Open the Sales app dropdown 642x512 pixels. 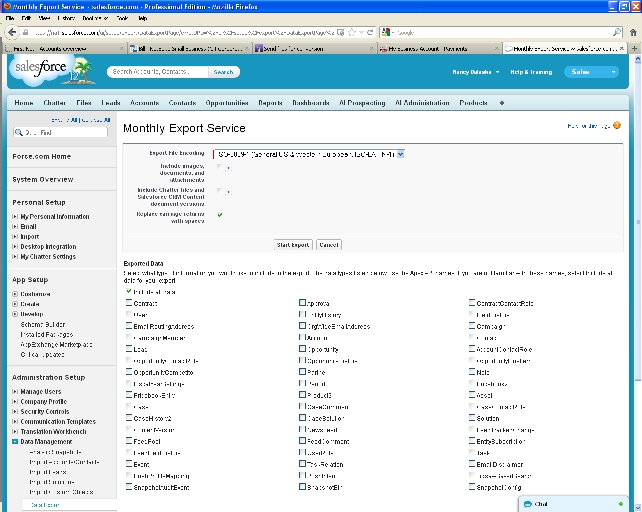pos(591,72)
